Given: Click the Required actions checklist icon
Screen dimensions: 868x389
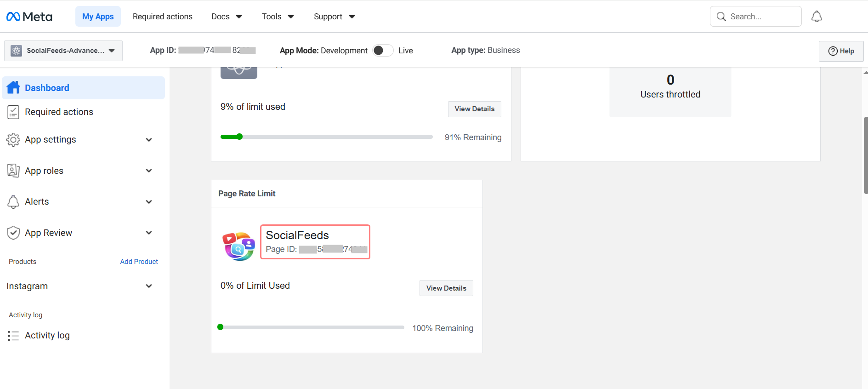Looking at the screenshot, I should pyautogui.click(x=13, y=112).
